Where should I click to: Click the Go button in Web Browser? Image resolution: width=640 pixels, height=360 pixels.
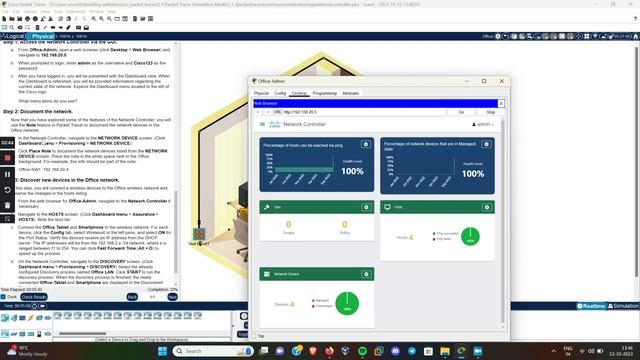pos(461,112)
